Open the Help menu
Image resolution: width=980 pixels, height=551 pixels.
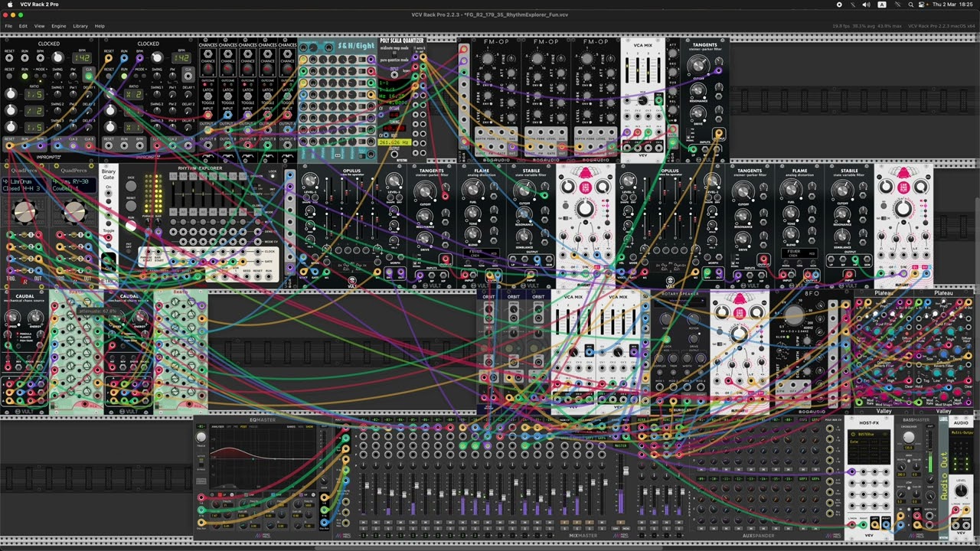[100, 26]
